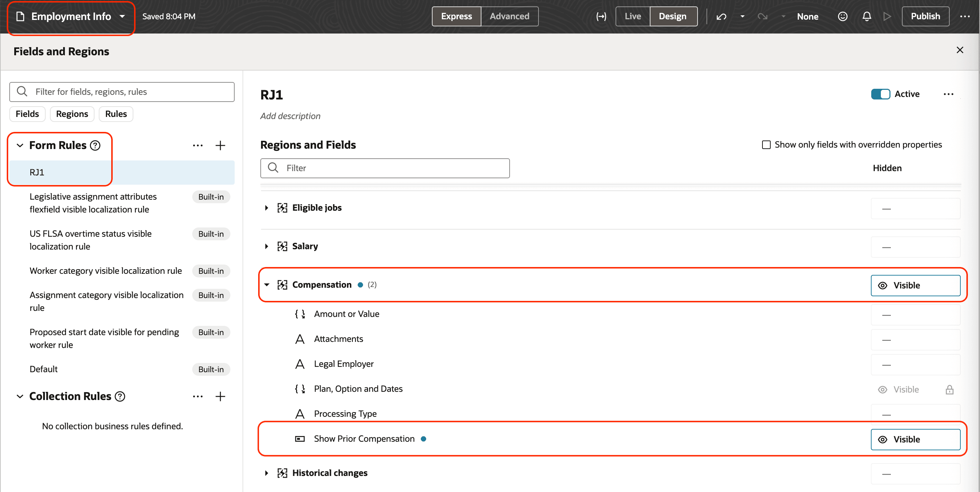The image size is (980, 492).
Task: Click the Publish button
Action: pyautogui.click(x=925, y=16)
